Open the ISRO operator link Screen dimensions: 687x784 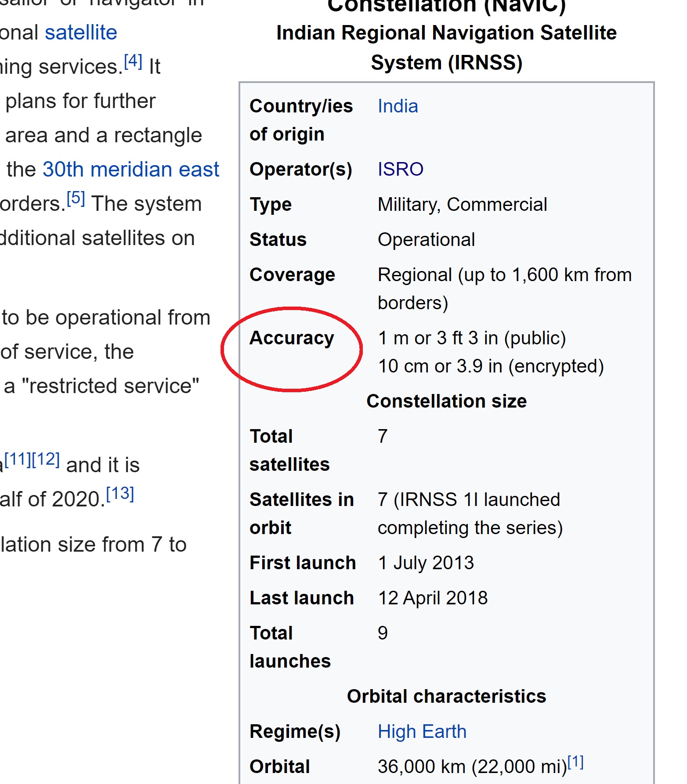click(x=401, y=170)
